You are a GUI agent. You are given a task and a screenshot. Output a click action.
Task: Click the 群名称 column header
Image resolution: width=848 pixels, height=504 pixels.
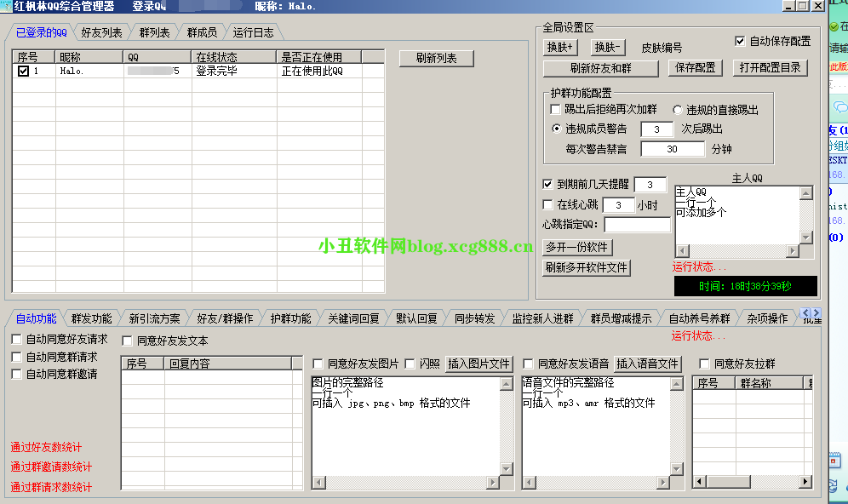point(769,383)
